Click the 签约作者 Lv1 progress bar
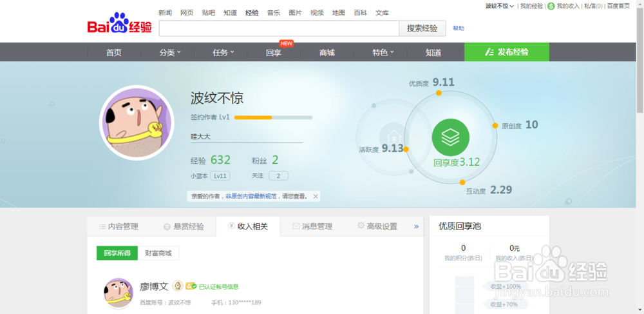The height and width of the screenshot is (314, 644). click(x=273, y=117)
